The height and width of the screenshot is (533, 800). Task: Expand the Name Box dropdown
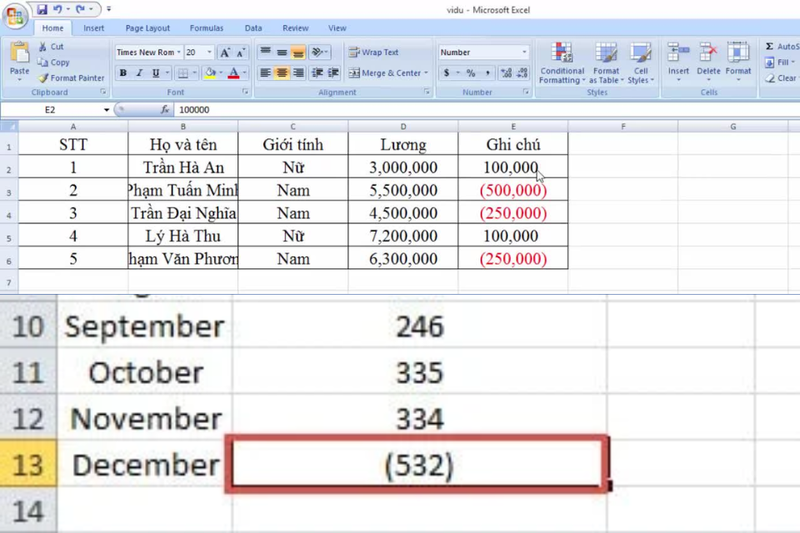click(x=106, y=110)
